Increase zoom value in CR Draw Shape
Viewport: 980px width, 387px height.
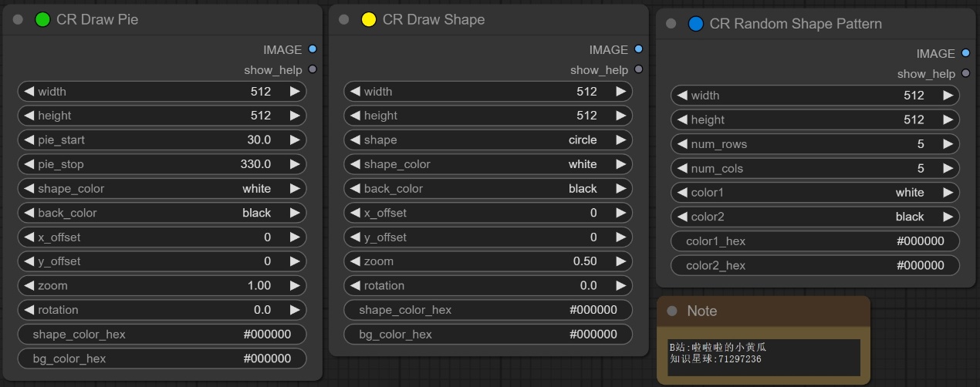(620, 261)
